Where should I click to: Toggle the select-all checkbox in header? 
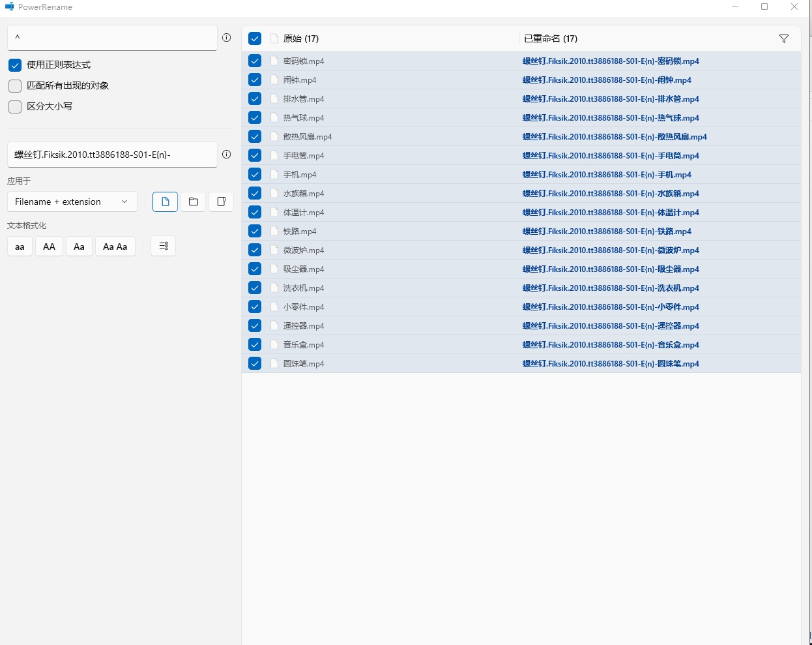coord(255,38)
